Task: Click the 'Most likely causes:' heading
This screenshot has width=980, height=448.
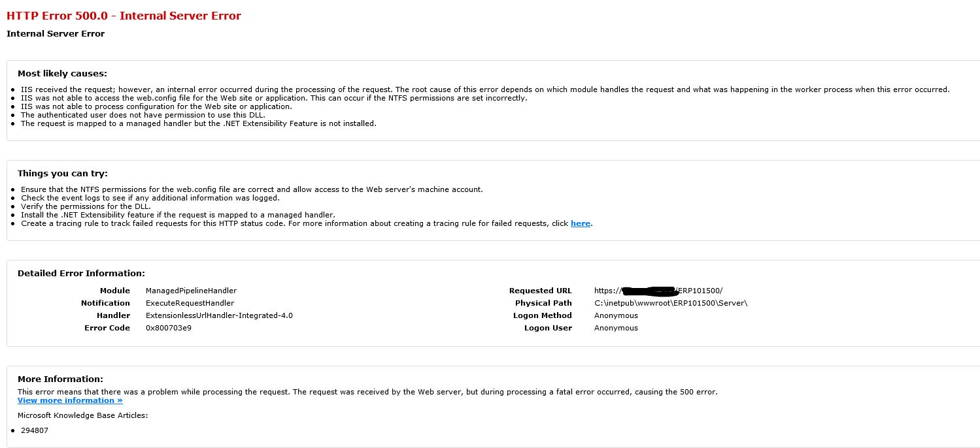Action: tap(62, 74)
